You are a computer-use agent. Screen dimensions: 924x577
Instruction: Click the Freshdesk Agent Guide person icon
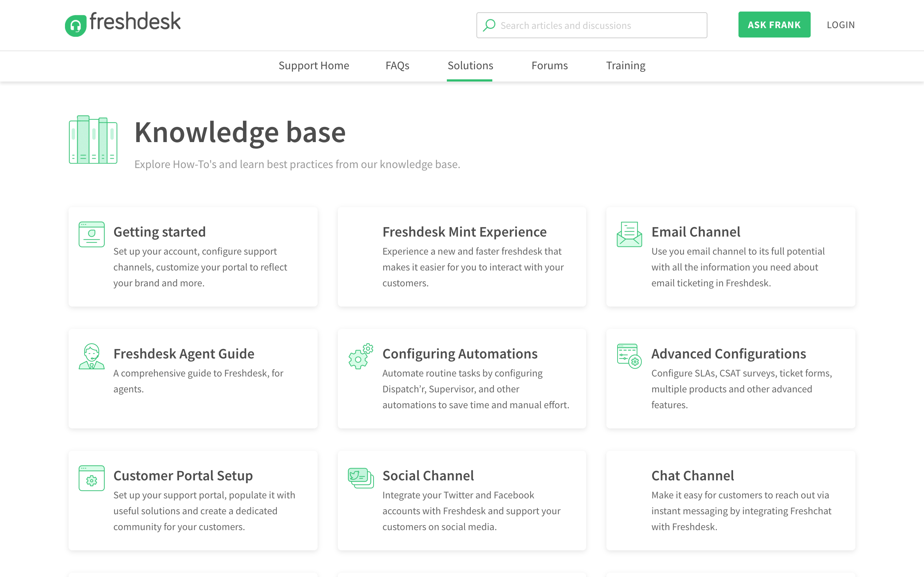[x=92, y=356]
